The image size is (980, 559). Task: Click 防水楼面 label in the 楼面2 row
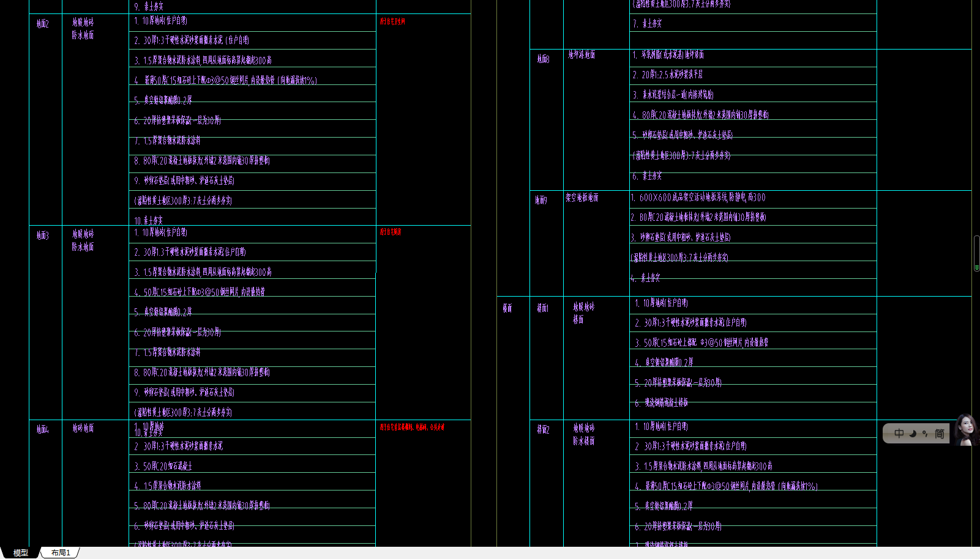point(583,441)
